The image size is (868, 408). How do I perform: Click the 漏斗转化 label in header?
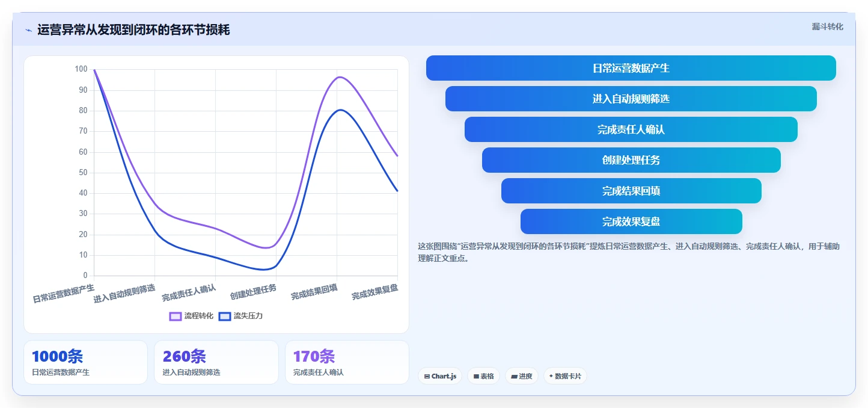(827, 26)
